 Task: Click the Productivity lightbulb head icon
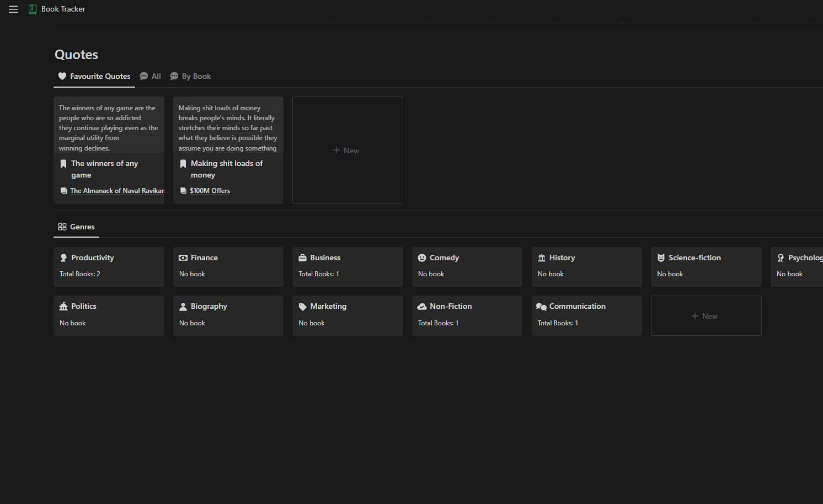tap(63, 258)
